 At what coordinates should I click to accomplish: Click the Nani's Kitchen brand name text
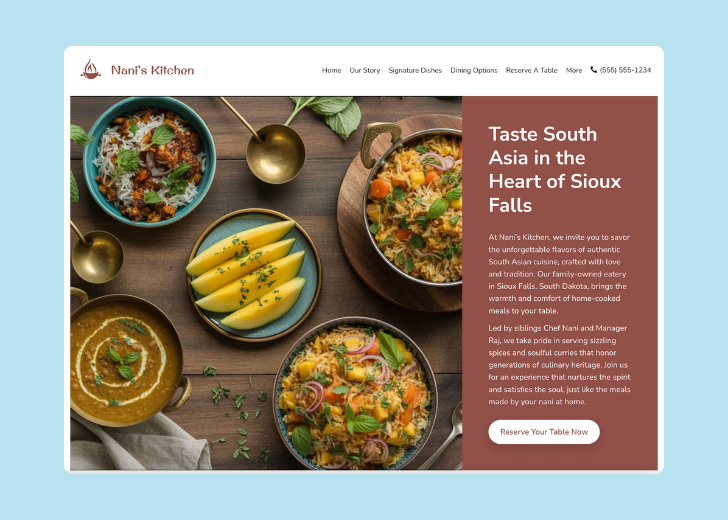(152, 70)
